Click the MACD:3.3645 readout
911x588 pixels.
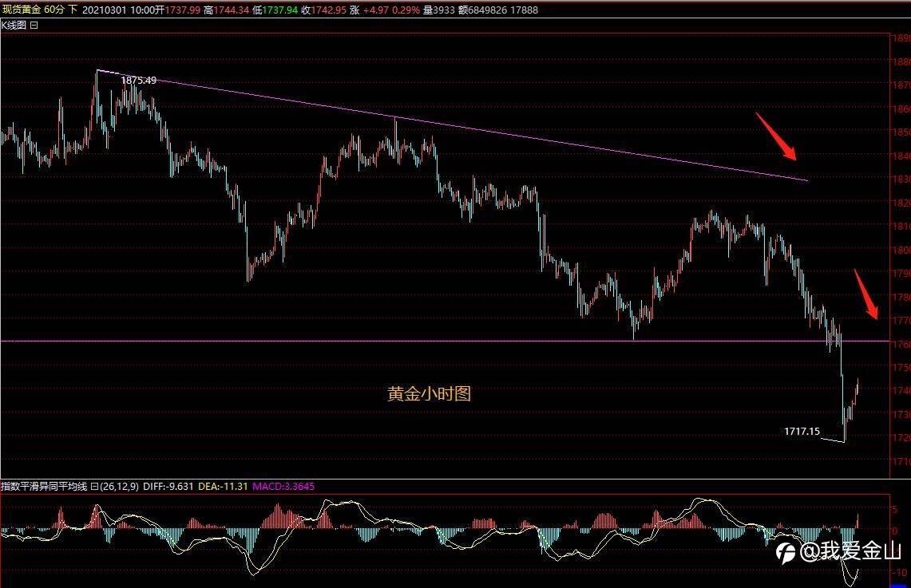click(x=283, y=487)
